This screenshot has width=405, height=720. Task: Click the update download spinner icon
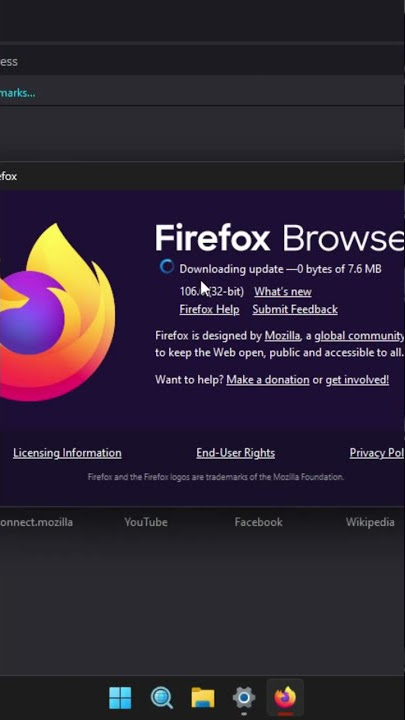point(167,267)
